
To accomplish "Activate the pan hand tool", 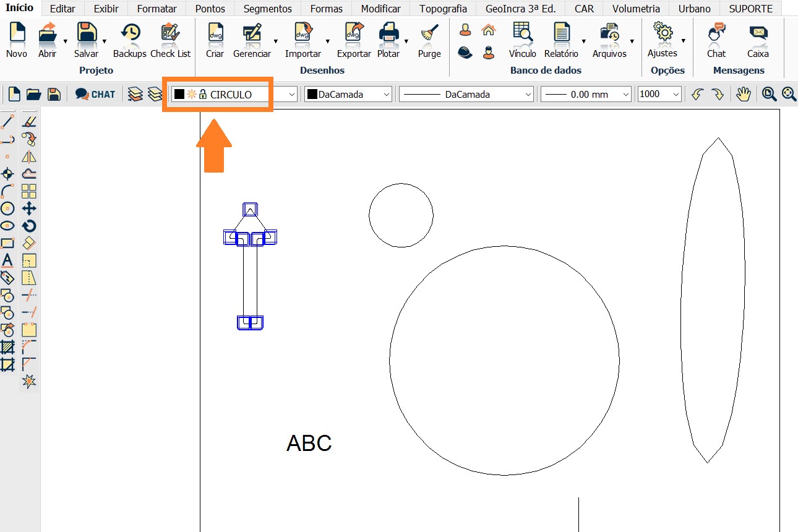I will (x=743, y=94).
